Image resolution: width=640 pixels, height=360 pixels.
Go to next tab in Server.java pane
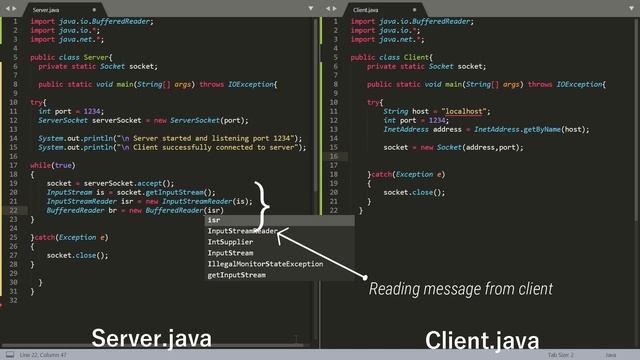(x=14, y=9)
